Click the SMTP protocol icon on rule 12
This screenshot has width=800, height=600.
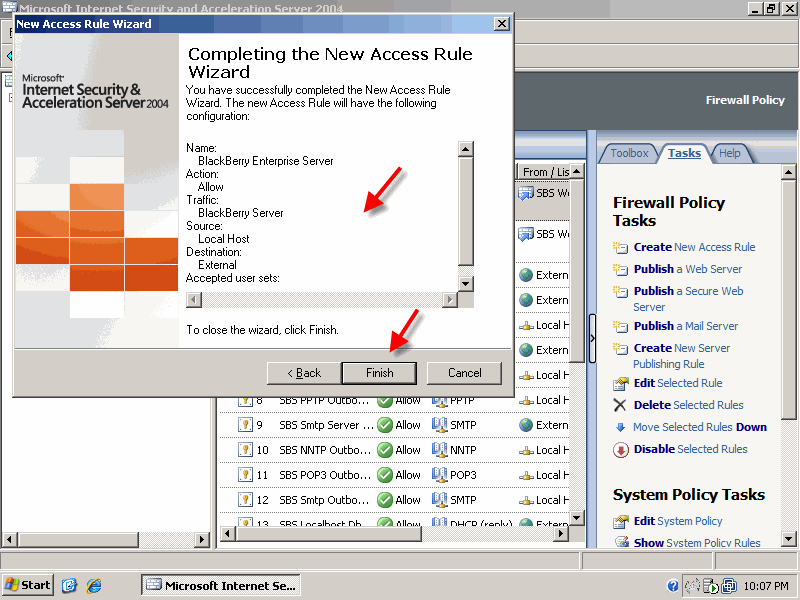[x=439, y=499]
